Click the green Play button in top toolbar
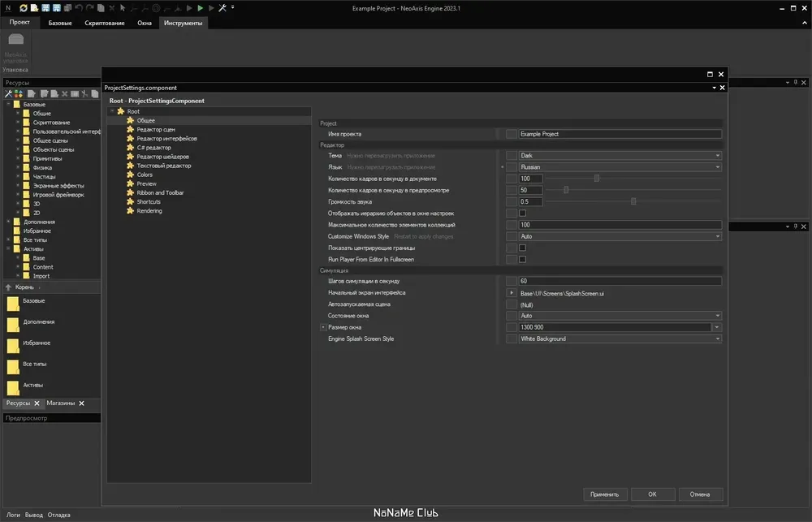 tap(200, 8)
